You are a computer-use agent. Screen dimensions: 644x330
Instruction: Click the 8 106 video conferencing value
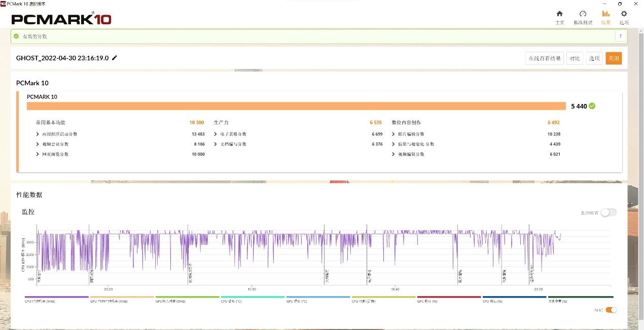[199, 144]
